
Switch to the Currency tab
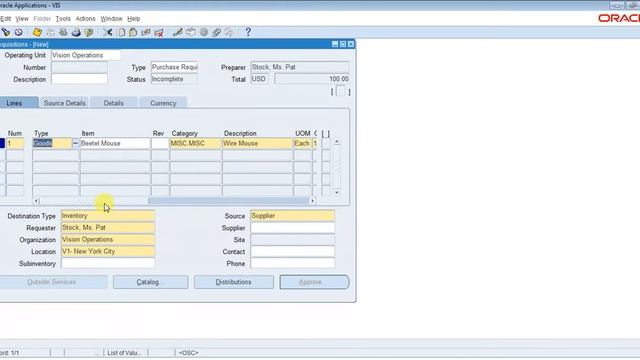coord(163,103)
